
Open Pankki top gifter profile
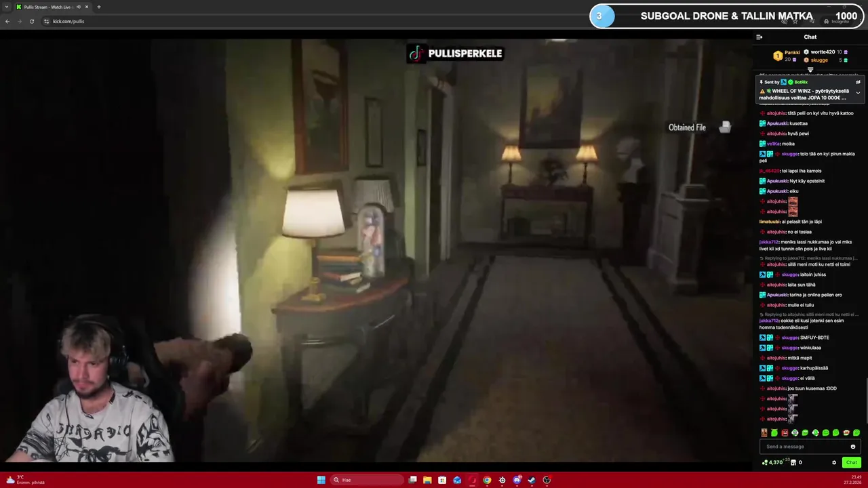coord(787,56)
